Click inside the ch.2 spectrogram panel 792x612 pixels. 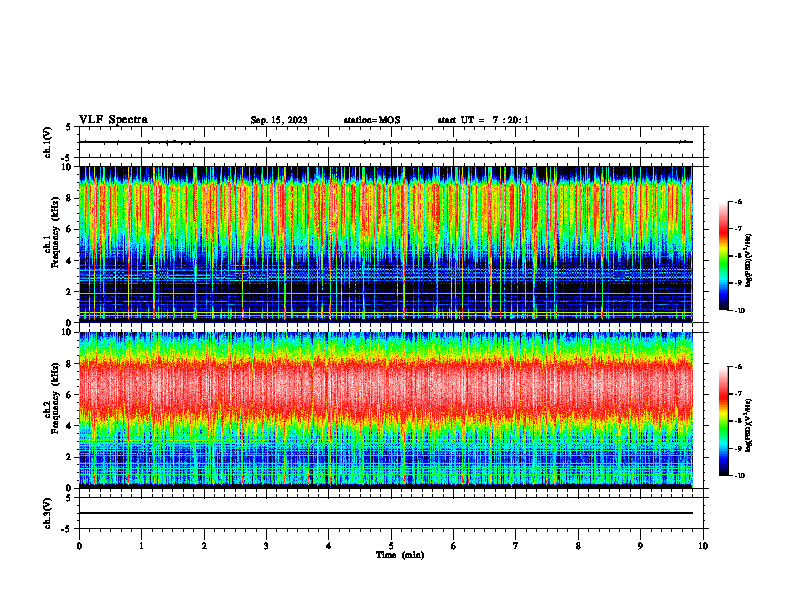click(386, 410)
